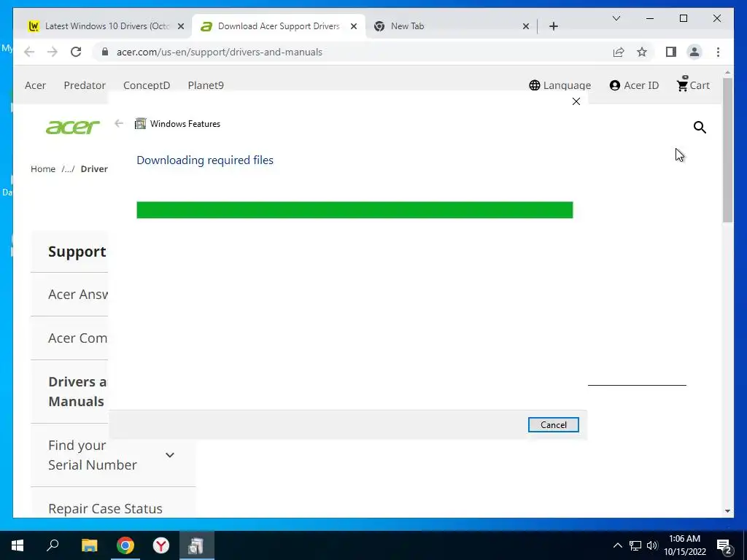Open clock and calendar flyout

point(684,545)
